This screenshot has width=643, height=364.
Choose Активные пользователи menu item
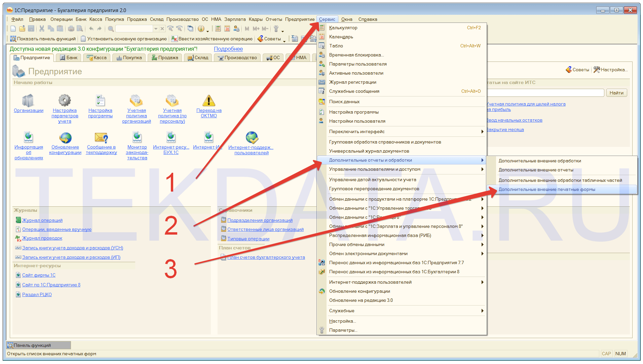click(402, 73)
